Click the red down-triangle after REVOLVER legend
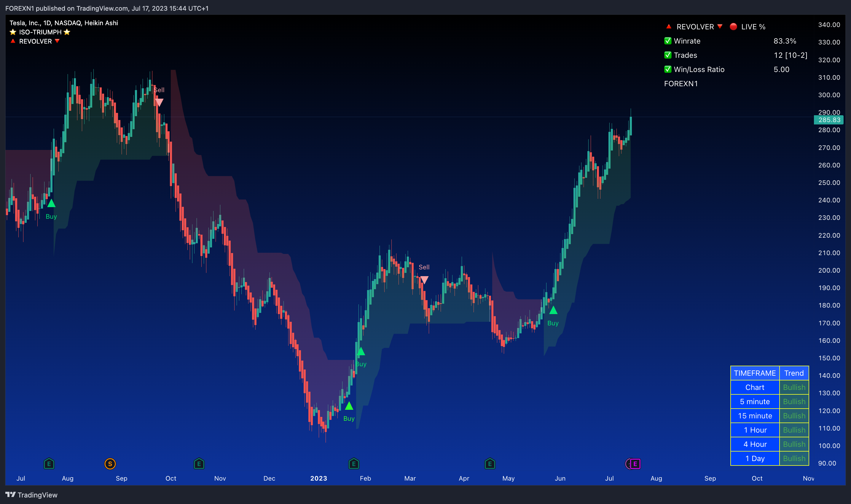 [x=57, y=41]
